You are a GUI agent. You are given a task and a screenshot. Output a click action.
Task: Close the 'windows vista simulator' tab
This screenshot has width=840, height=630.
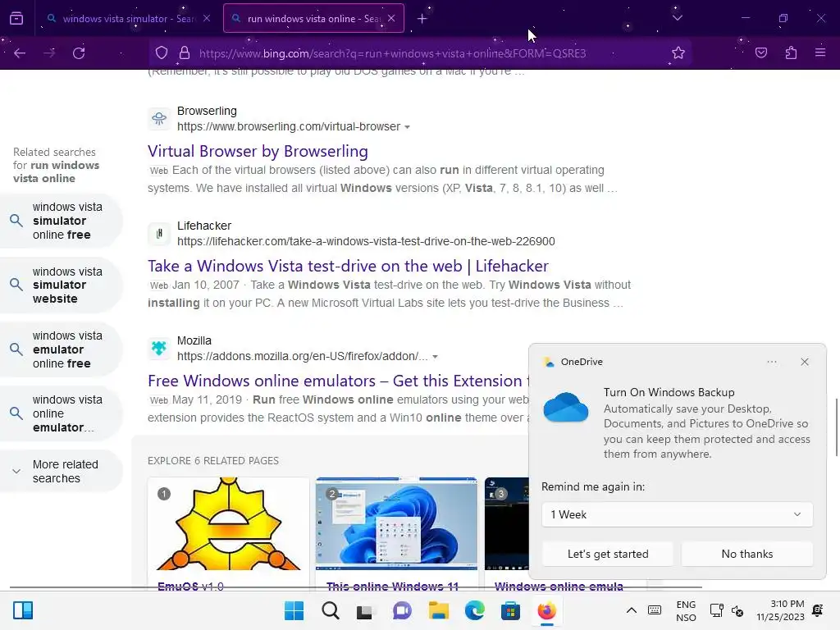pyautogui.click(x=207, y=18)
